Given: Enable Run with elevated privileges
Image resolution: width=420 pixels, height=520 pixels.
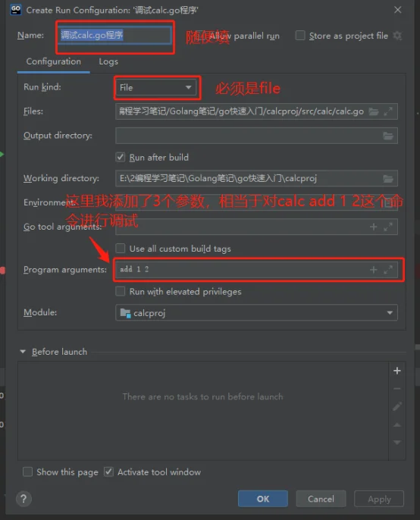Looking at the screenshot, I should coord(121,292).
